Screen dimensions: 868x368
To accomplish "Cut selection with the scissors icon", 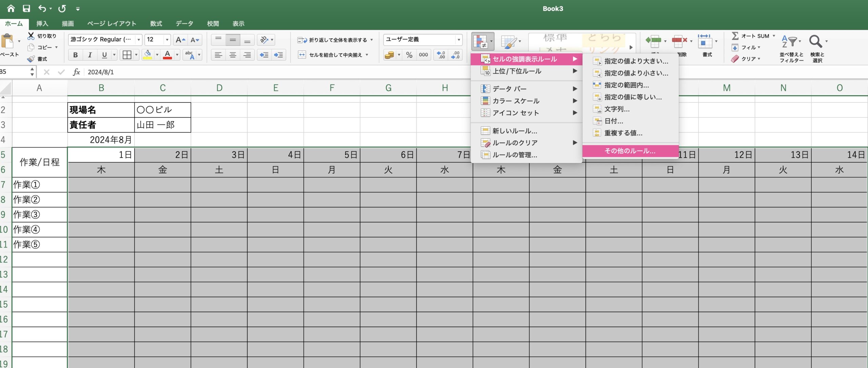I will coord(31,36).
